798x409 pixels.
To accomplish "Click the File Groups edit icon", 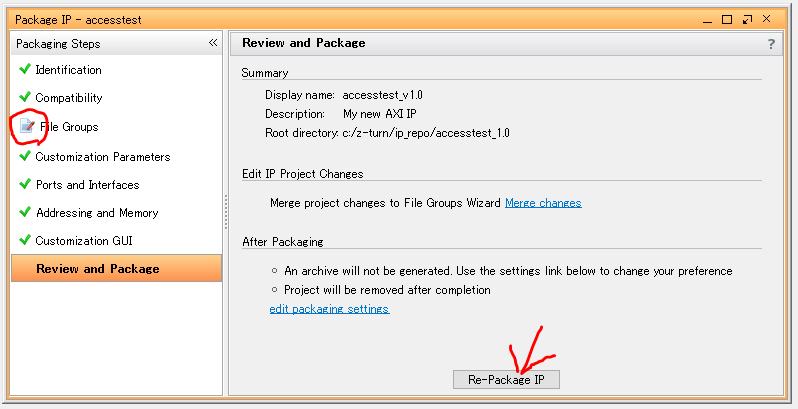I will click(27, 127).
